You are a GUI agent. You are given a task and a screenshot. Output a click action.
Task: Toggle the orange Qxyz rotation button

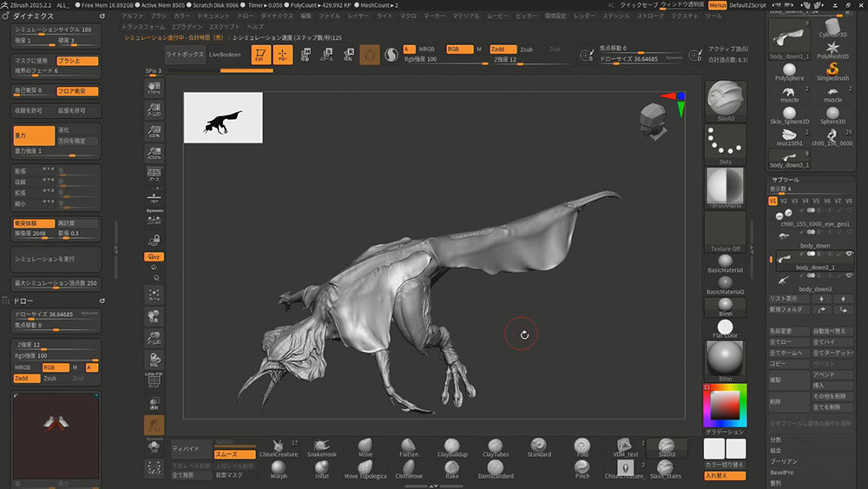pos(154,257)
